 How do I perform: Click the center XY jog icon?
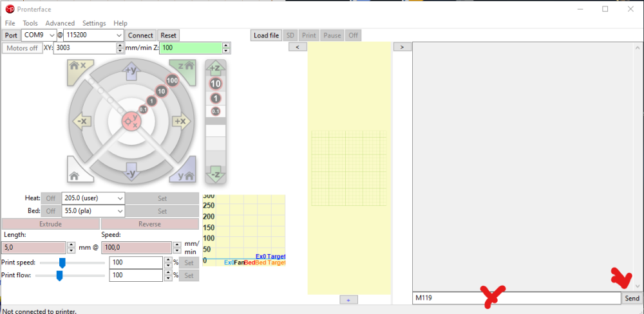(131, 121)
